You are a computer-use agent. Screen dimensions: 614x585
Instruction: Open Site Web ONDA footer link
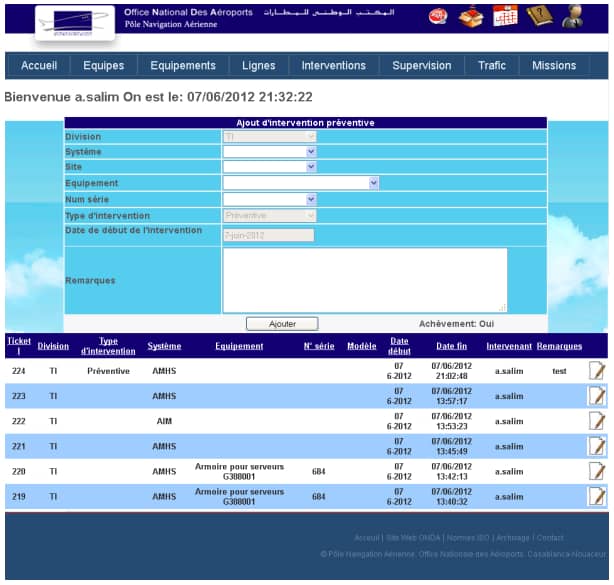(x=413, y=538)
